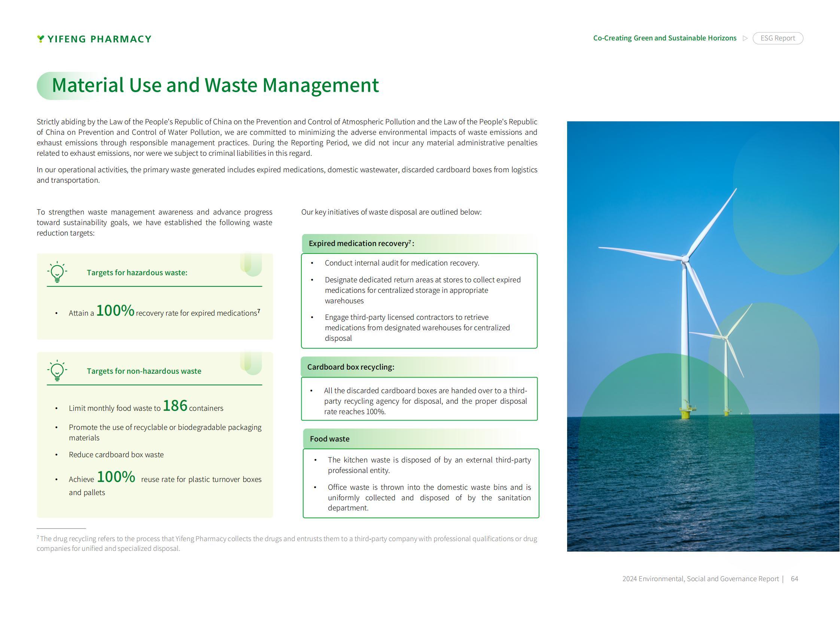Click the wind turbine ocean photograph

tap(703, 336)
